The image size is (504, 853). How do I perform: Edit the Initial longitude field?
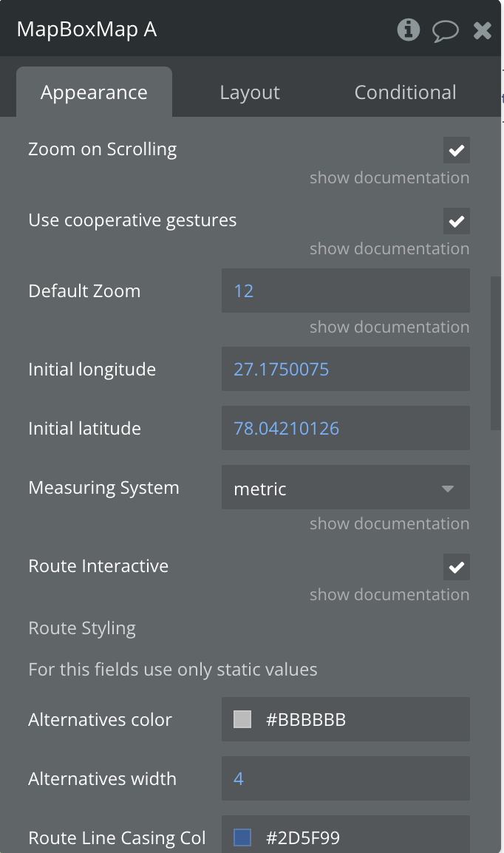pyautogui.click(x=346, y=369)
